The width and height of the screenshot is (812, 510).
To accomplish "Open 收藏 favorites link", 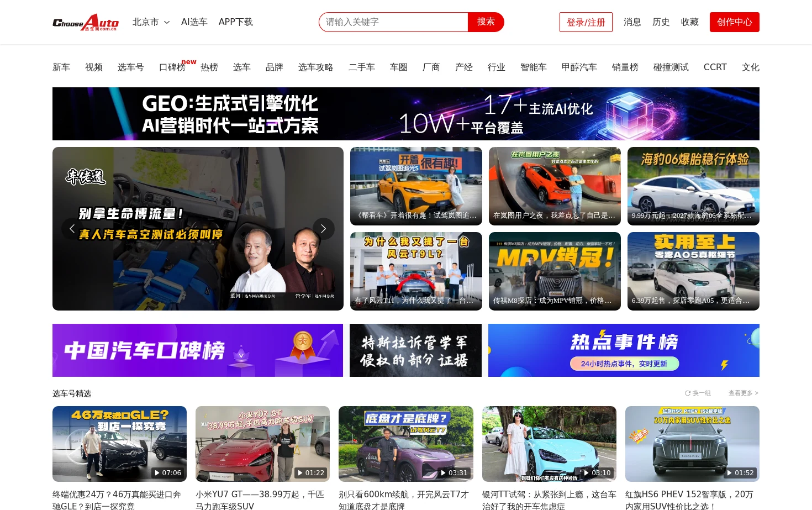I will (x=690, y=22).
